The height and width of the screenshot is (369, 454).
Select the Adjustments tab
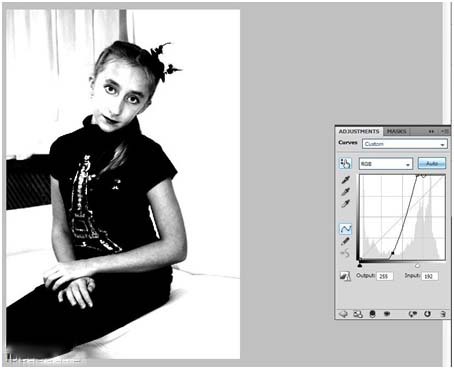(x=359, y=131)
